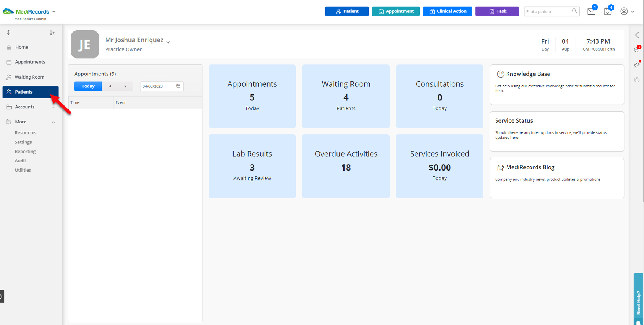The width and height of the screenshot is (644, 325).
Task: Click the MediRecords Blog edit icon
Action: (500, 168)
